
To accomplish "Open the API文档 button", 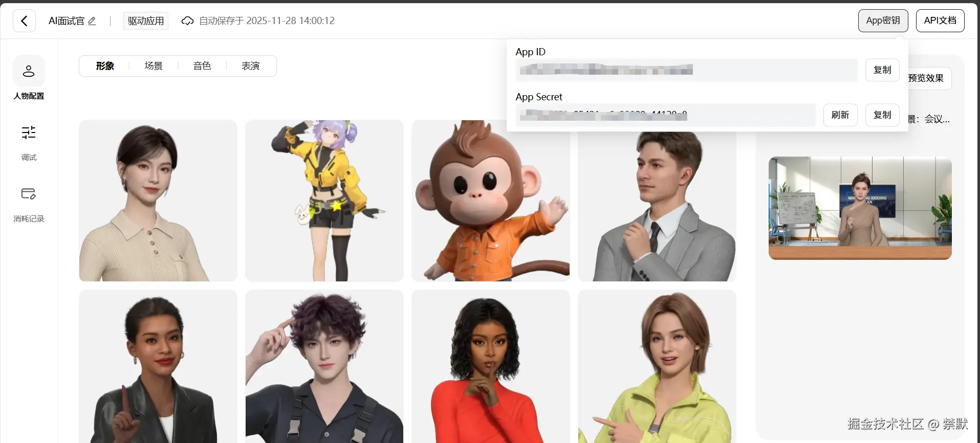I will [x=940, y=20].
